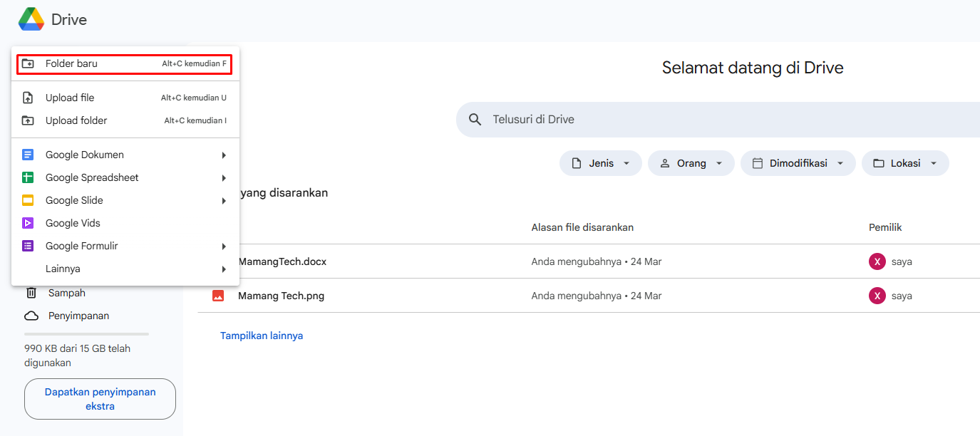Screen dimensions: 980x436
Task: Click Tampilkan lainnya link
Action: click(262, 336)
